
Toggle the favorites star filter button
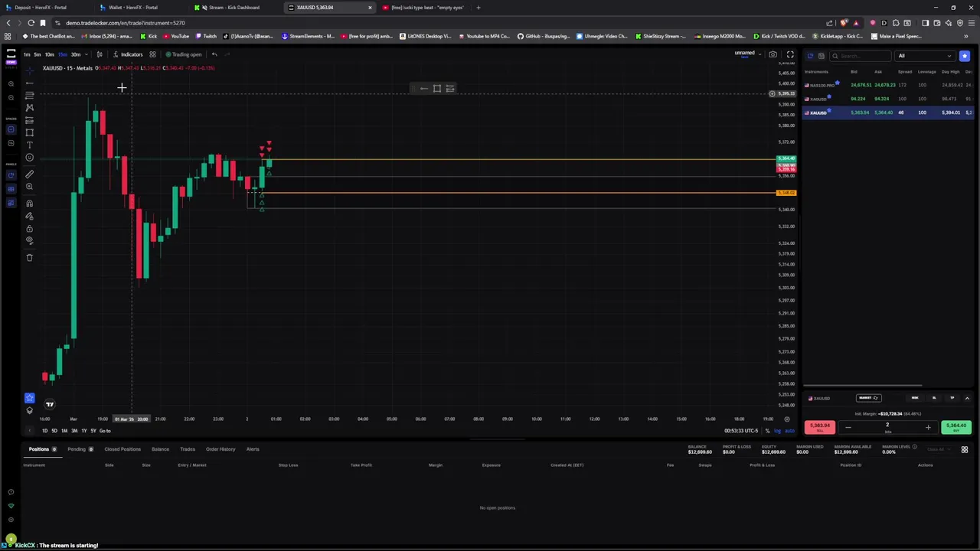tap(965, 56)
